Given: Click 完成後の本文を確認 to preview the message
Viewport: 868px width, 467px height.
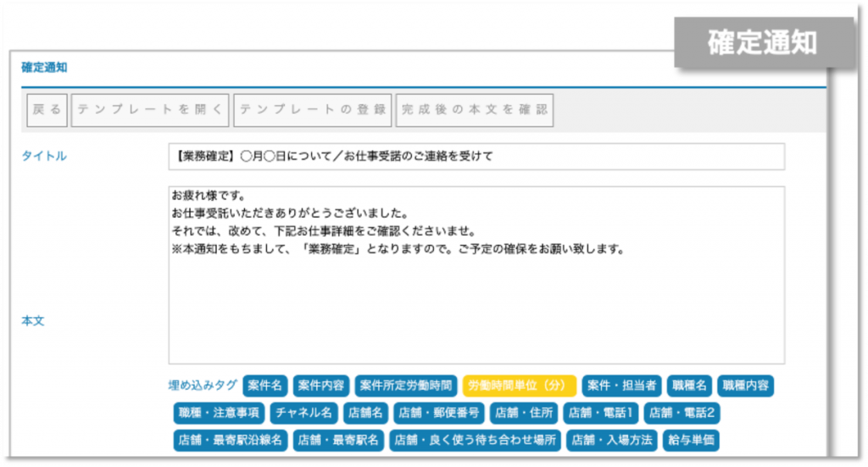Looking at the screenshot, I should coord(475,110).
